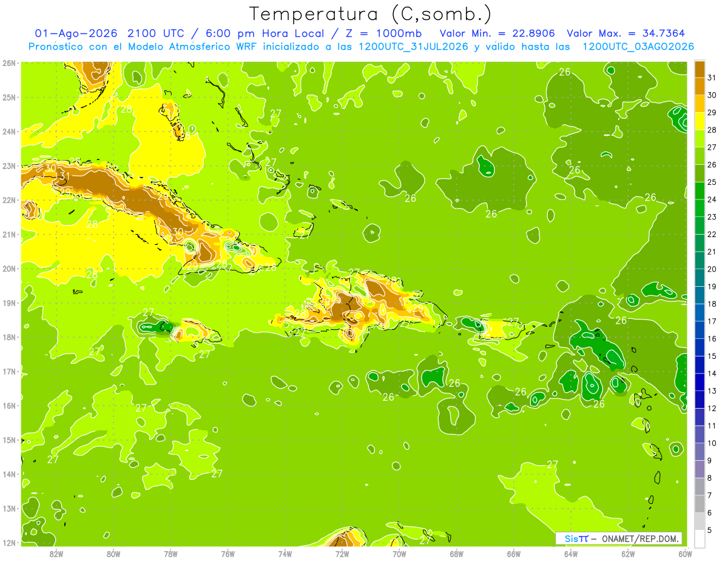Click the 'Valor Max. = 34.7364' text
728x562 pixels.
pyautogui.click(x=627, y=33)
